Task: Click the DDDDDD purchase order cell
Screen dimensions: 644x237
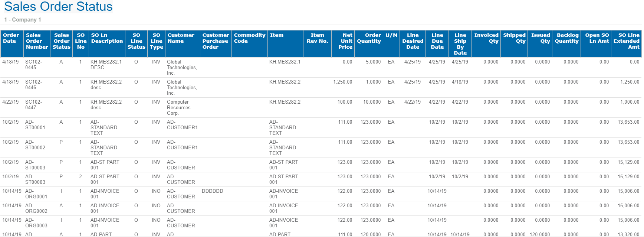Action: (x=213, y=191)
